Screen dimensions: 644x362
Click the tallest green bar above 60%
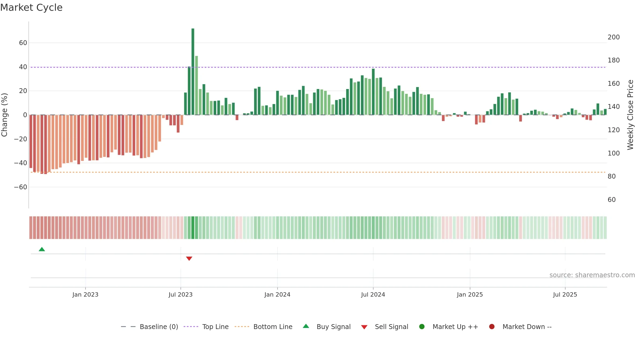(193, 72)
